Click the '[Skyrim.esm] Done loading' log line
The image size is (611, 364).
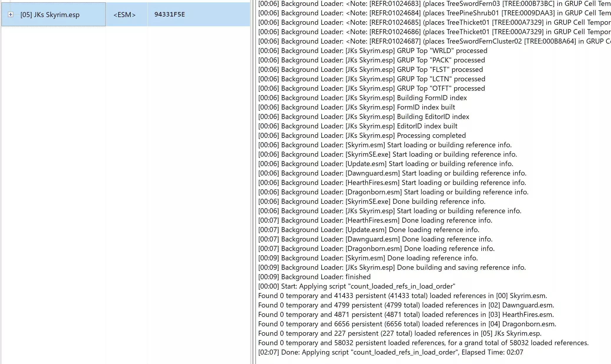tap(368, 258)
